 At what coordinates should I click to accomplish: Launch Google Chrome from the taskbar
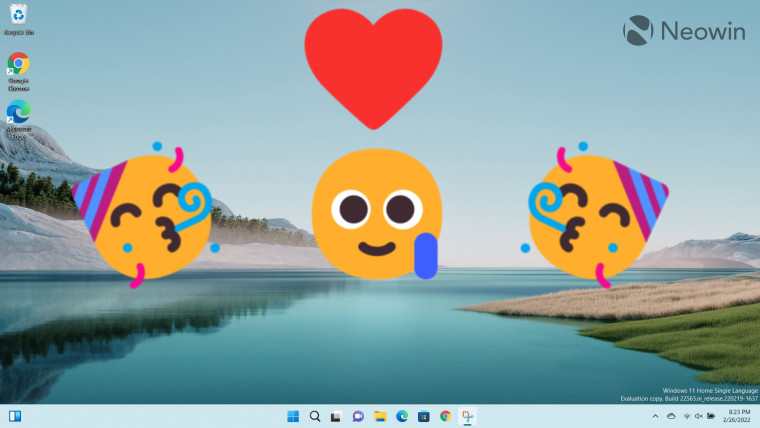[x=445, y=416]
